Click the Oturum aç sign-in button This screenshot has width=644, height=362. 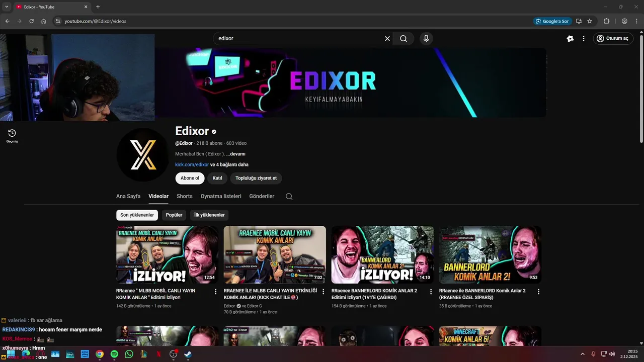point(613,39)
